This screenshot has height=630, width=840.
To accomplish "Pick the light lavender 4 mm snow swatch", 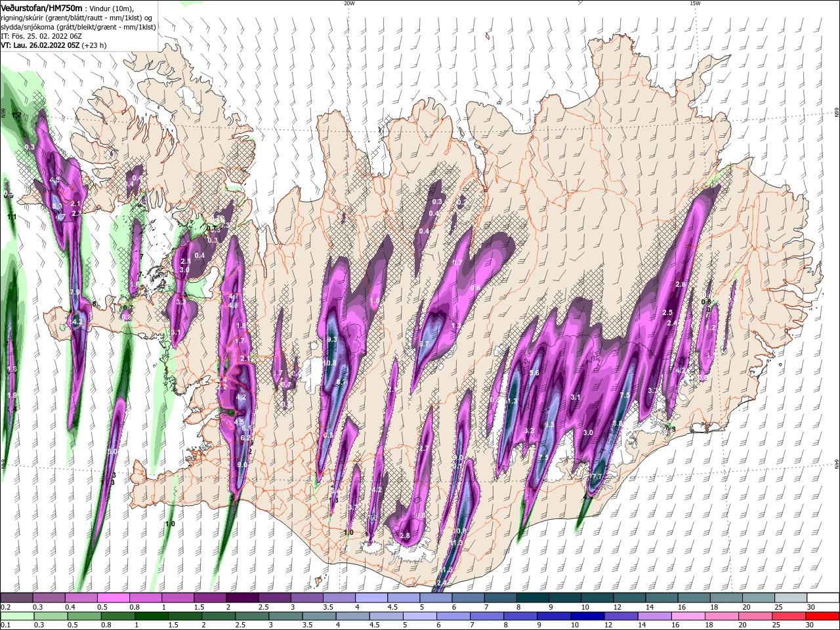I will (x=371, y=598).
